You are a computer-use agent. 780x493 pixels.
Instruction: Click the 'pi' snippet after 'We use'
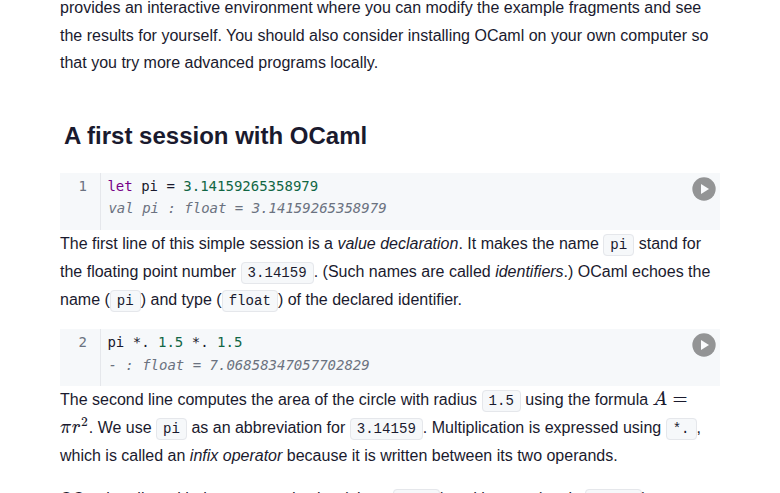(171, 429)
